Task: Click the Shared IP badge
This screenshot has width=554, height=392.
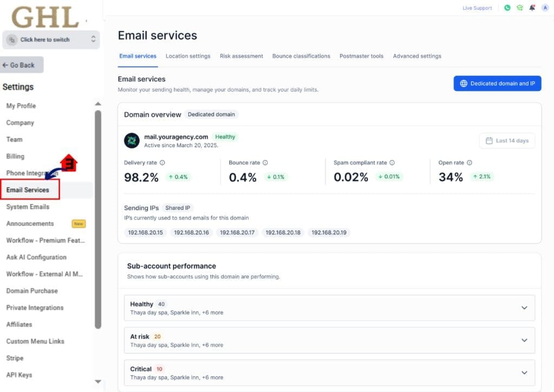Action: 177,208
